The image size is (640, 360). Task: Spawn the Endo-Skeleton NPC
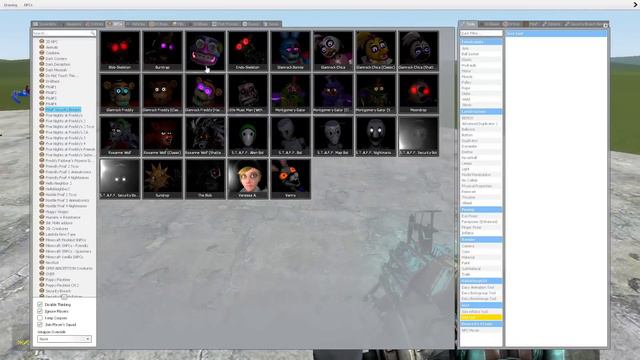[248, 51]
